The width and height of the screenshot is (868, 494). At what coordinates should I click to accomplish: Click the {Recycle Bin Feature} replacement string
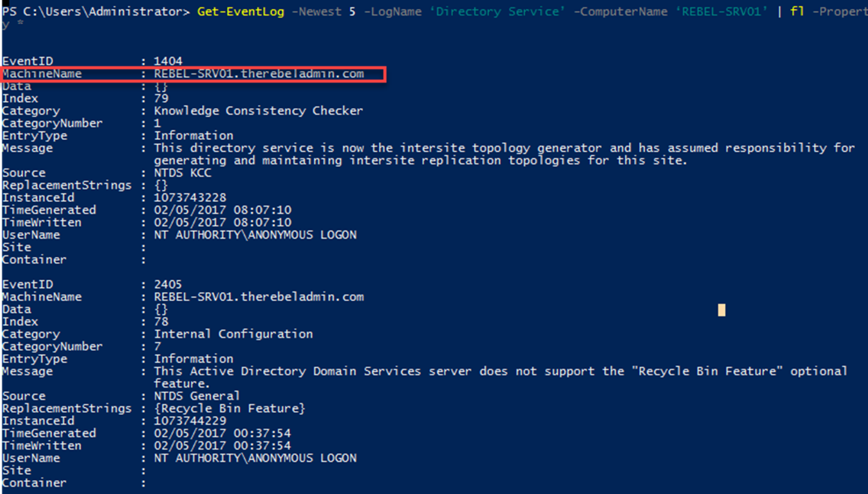coord(230,408)
